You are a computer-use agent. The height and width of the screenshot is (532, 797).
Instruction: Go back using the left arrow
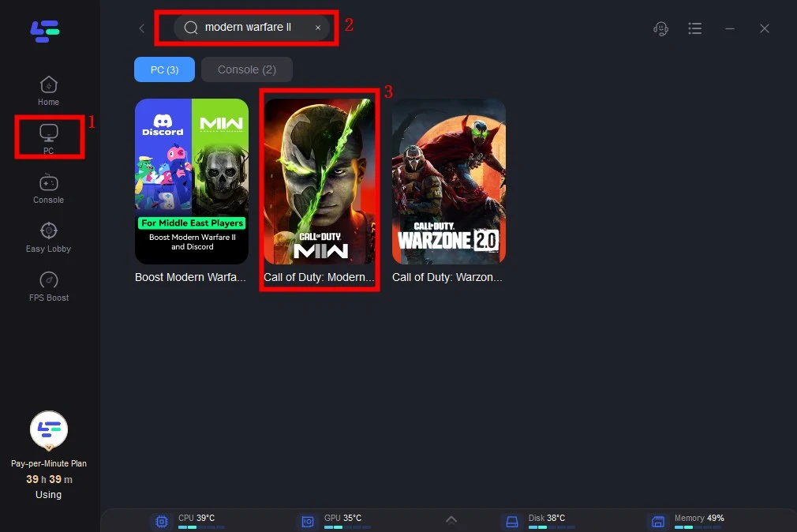(x=142, y=28)
